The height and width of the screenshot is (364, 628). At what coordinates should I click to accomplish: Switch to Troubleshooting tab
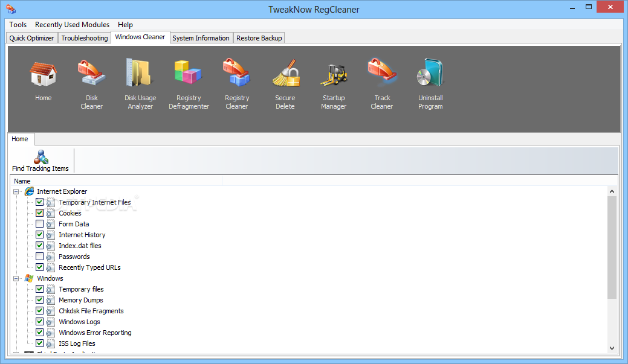(x=85, y=38)
